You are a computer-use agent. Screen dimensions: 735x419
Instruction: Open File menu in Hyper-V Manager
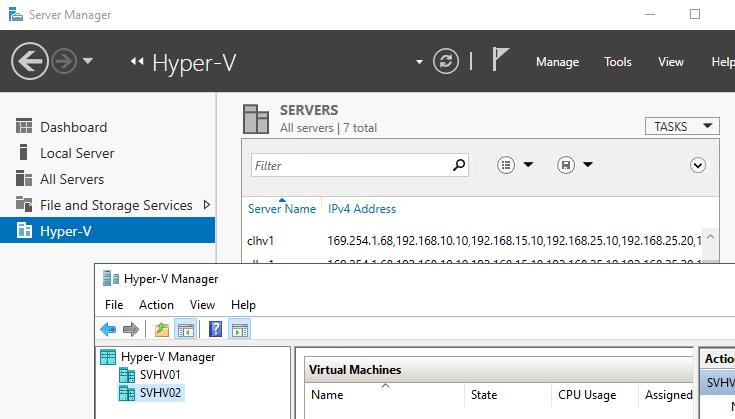114,305
